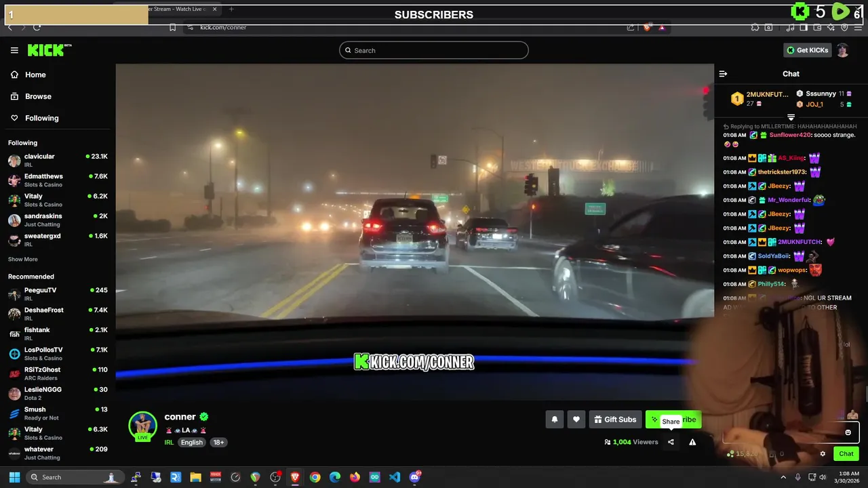Expand the Following list with Show More

[22, 260]
